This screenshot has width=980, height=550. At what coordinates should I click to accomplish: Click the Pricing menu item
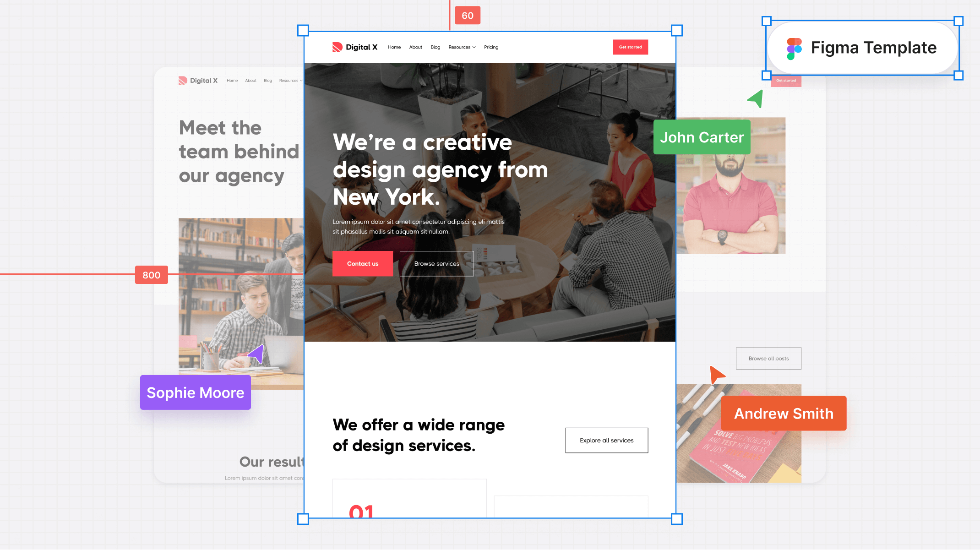[x=490, y=47]
